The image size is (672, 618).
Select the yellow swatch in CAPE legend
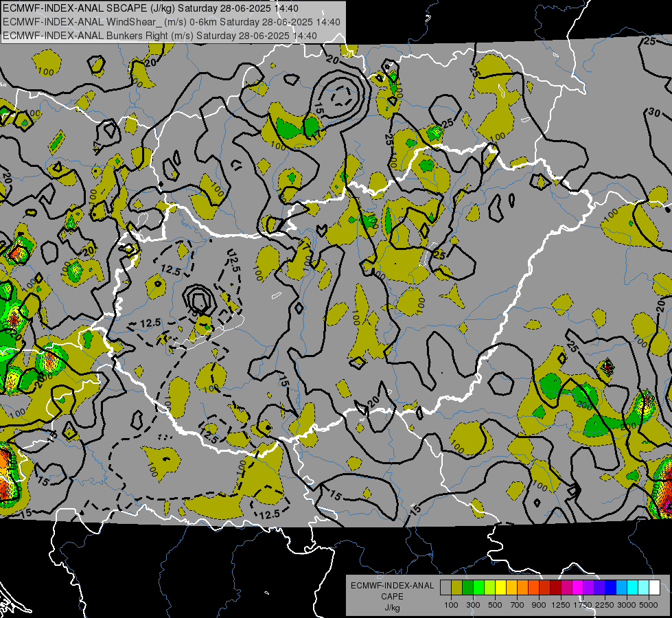tap(500, 588)
